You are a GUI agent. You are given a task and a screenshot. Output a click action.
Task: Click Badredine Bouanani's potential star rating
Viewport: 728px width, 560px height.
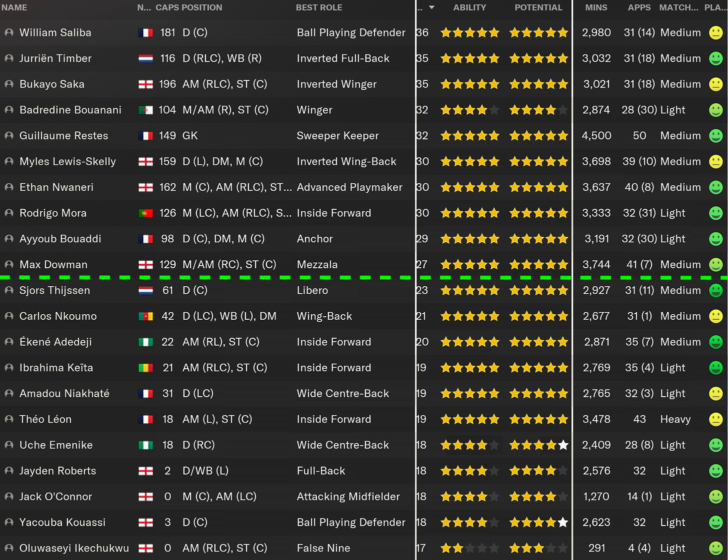(538, 110)
